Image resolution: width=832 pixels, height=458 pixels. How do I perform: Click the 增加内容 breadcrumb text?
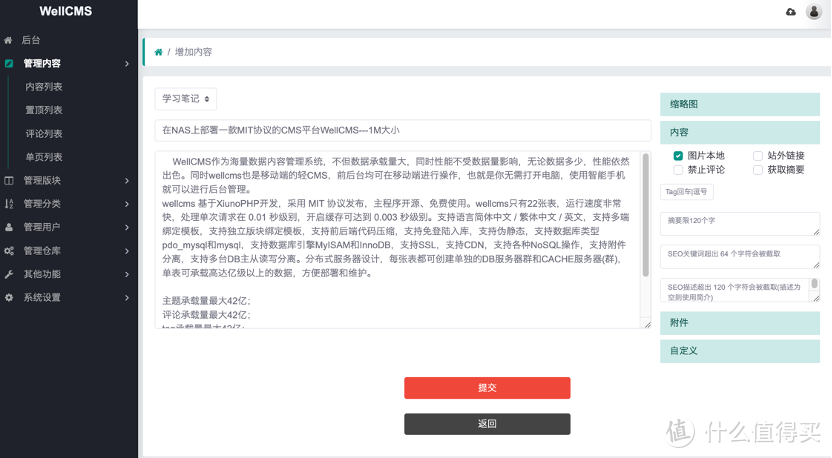[193, 52]
